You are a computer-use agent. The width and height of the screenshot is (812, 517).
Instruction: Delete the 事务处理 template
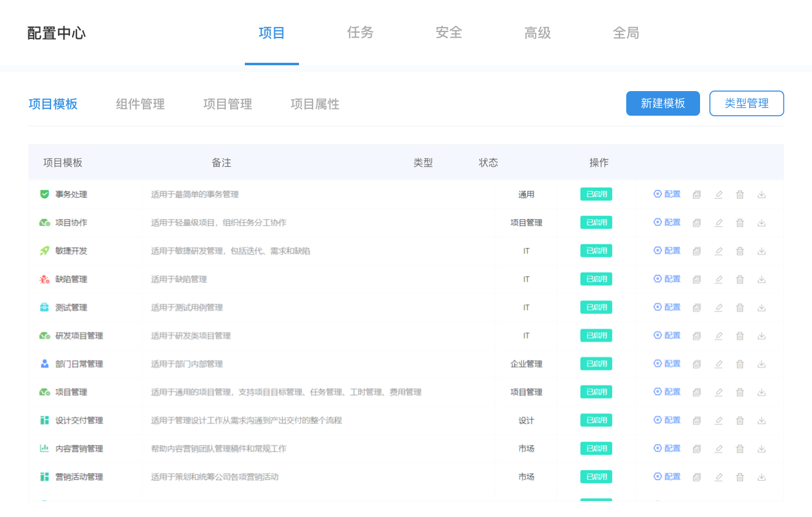click(x=740, y=194)
